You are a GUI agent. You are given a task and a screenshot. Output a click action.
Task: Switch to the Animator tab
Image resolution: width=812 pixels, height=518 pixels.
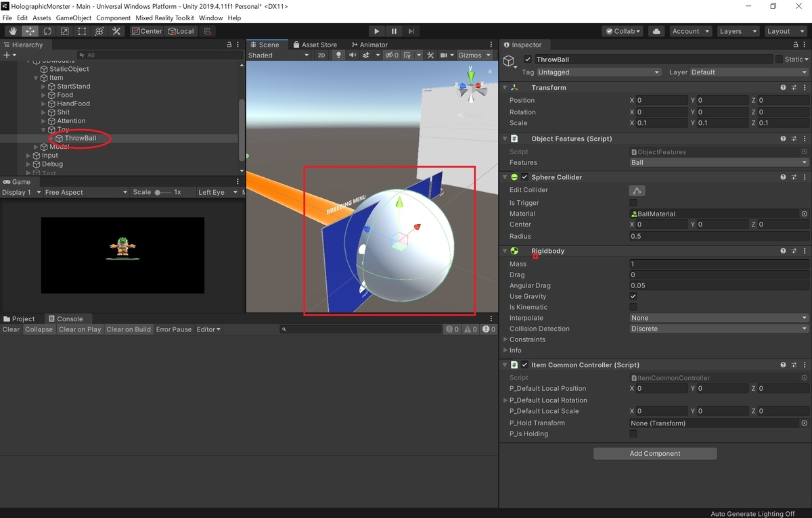click(369, 45)
